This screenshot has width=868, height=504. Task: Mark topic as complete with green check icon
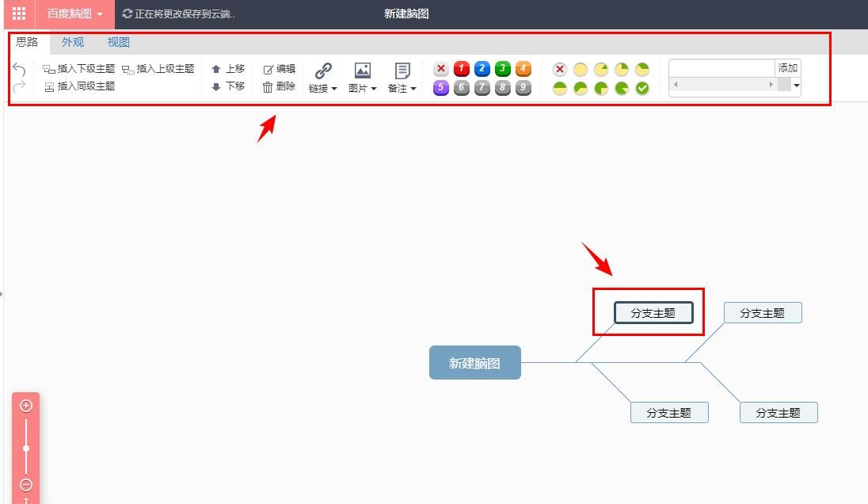(641, 87)
